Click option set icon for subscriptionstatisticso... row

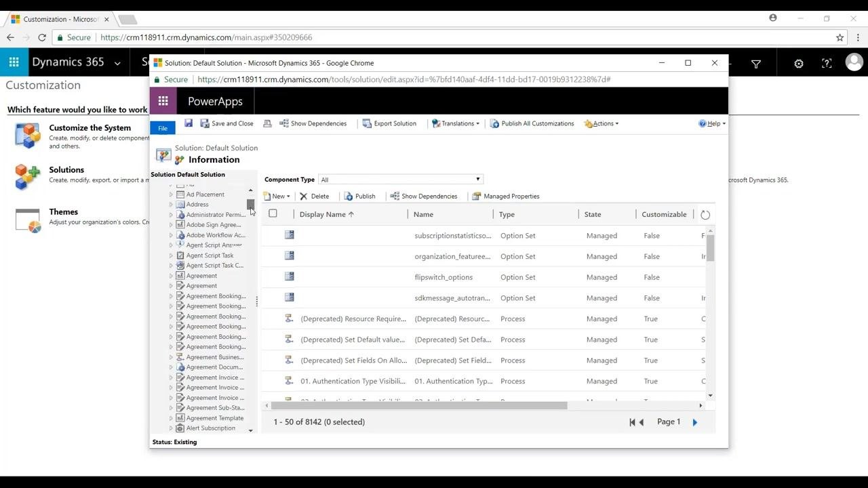[x=290, y=235]
